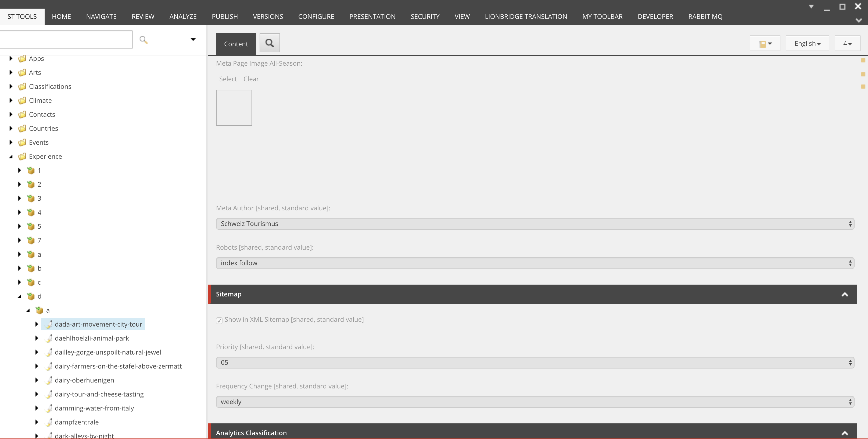Collapse the Analytics Classification section
This screenshot has height=439, width=868.
click(x=844, y=433)
